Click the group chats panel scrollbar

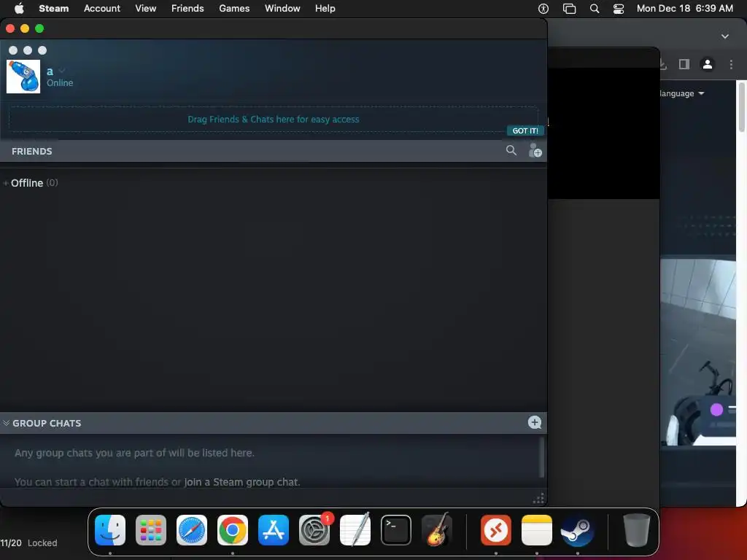pos(542,457)
